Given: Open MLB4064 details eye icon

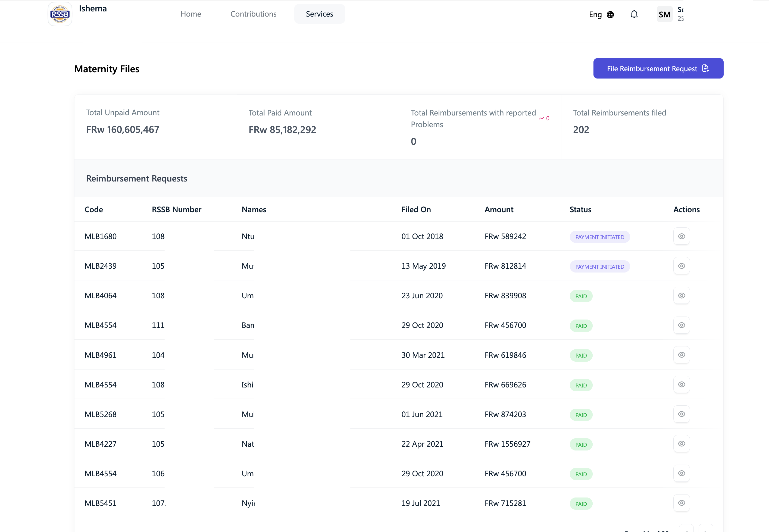Looking at the screenshot, I should coord(681,296).
